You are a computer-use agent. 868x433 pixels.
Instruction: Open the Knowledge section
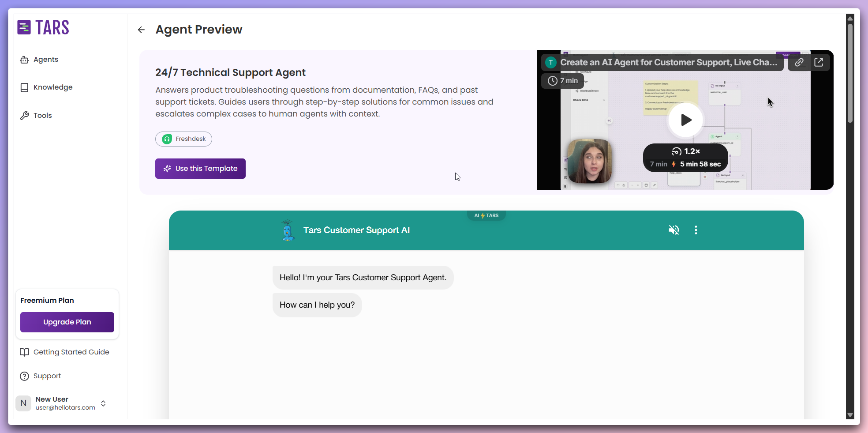46,87
